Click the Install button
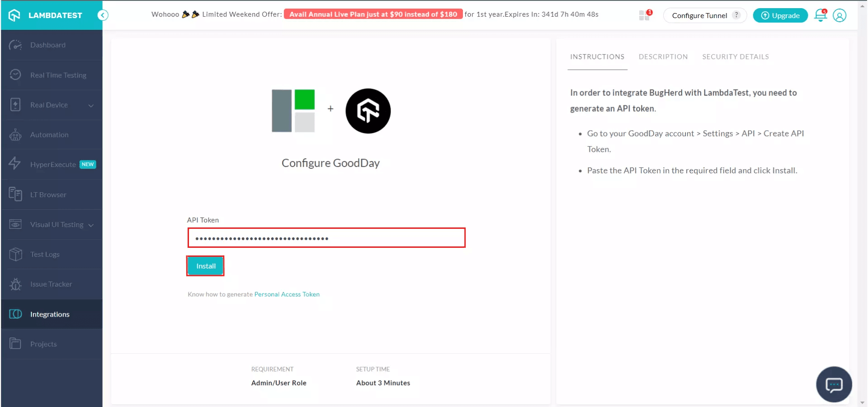 tap(205, 266)
